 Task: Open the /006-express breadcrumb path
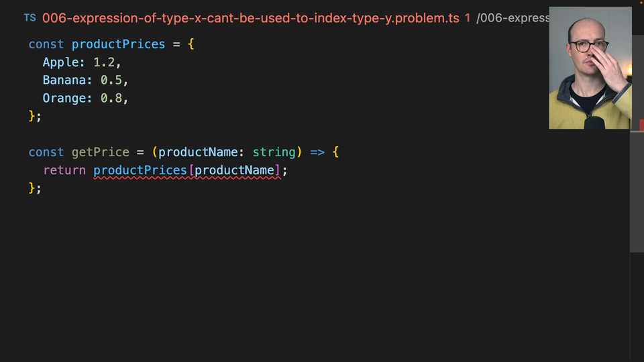(x=512, y=18)
